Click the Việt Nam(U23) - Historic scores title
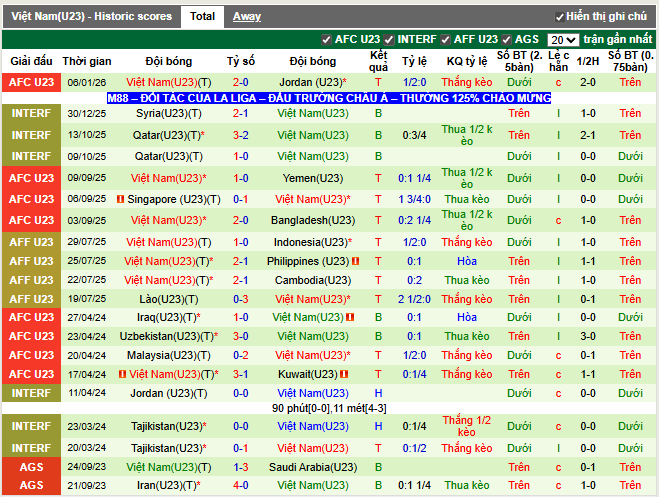659x497 pixels. point(92,17)
